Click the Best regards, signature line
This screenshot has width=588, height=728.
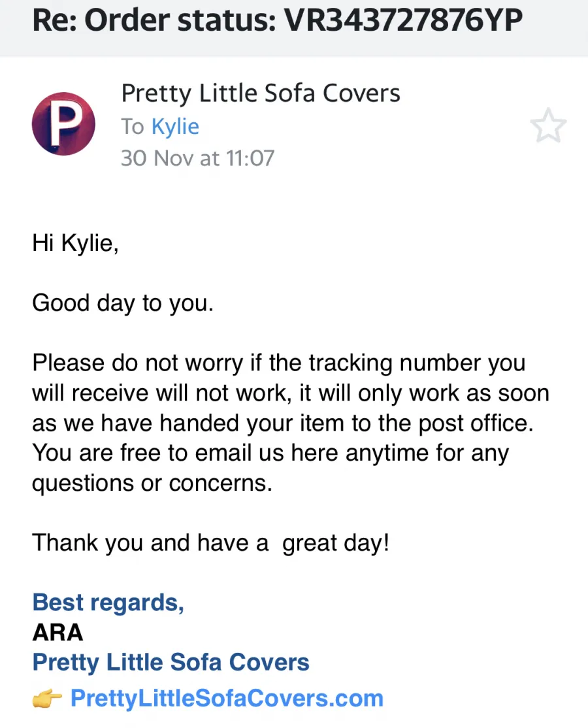click(108, 603)
